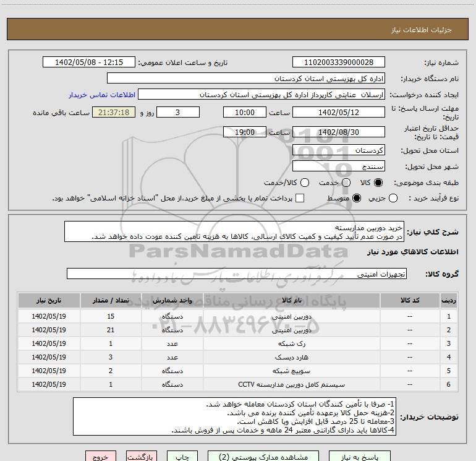Click date 1402/05/19 in row 6
Viewport: 476px width, 461px height.
(x=49, y=384)
